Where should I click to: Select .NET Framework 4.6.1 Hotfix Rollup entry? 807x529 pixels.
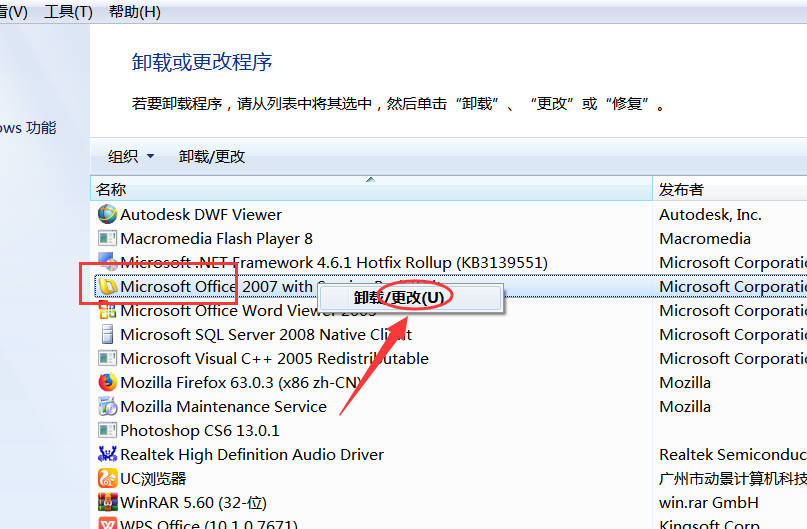[x=334, y=262]
